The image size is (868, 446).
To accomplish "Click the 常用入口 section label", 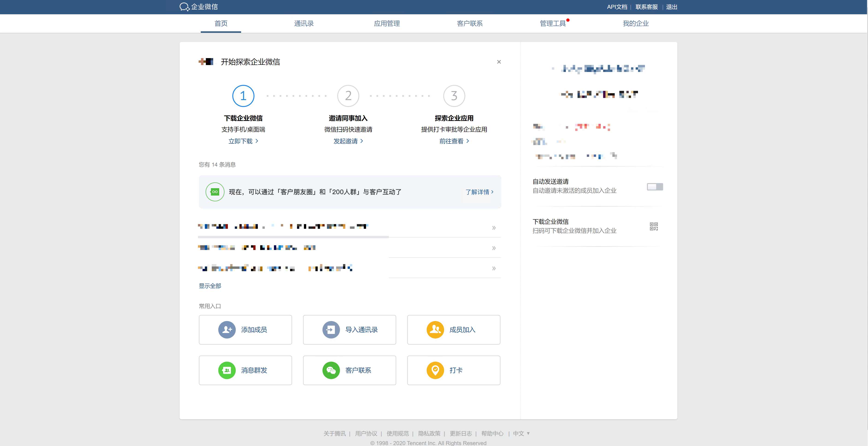I will tap(210, 306).
